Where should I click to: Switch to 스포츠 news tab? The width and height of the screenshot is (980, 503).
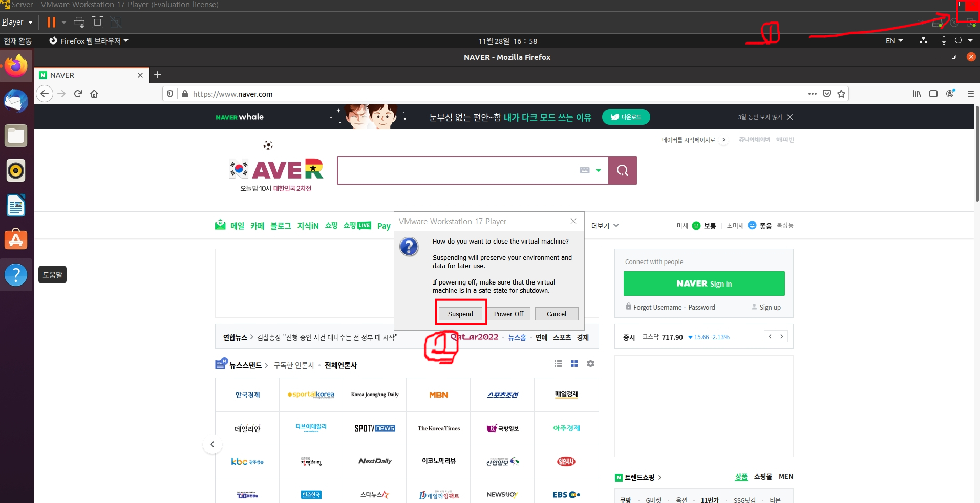(x=562, y=337)
